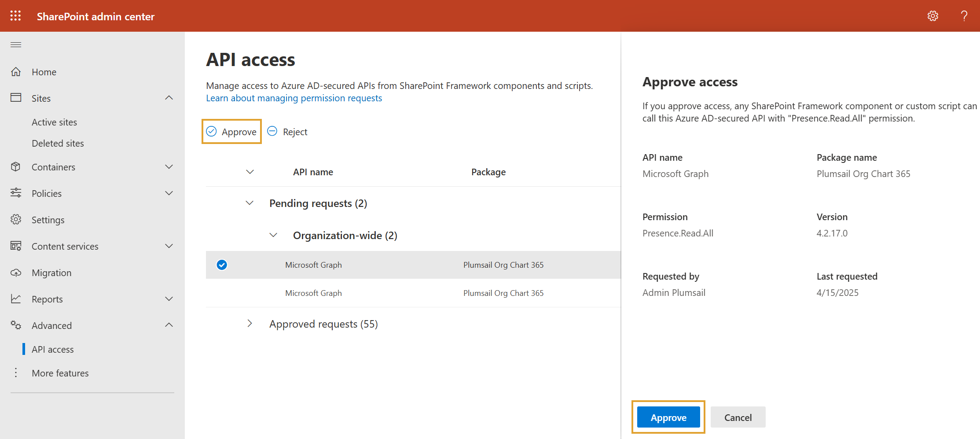
Task: Cancel the Approve access panel
Action: 738,417
